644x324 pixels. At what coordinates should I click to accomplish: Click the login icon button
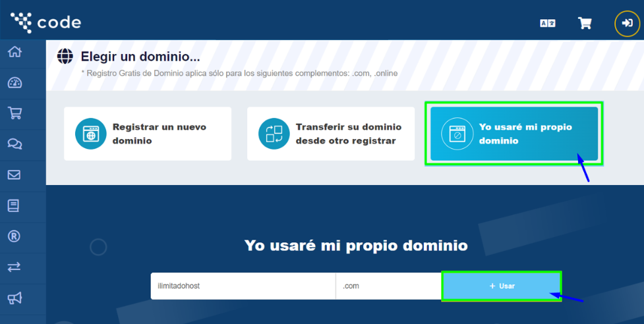627,23
